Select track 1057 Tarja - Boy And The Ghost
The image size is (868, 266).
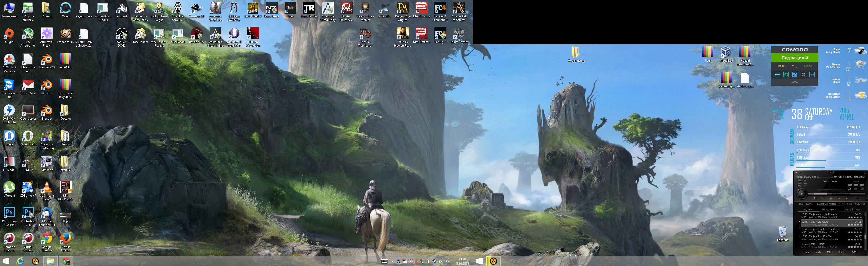pos(821,229)
